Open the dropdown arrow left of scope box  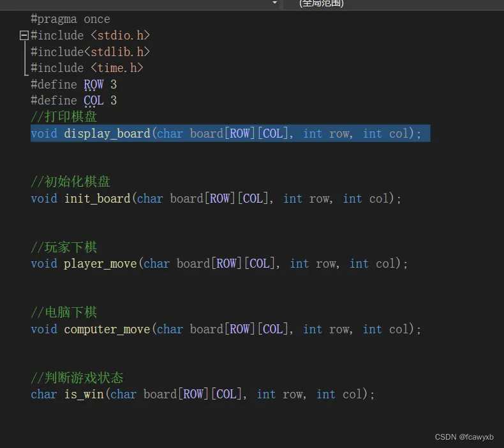click(275, 3)
